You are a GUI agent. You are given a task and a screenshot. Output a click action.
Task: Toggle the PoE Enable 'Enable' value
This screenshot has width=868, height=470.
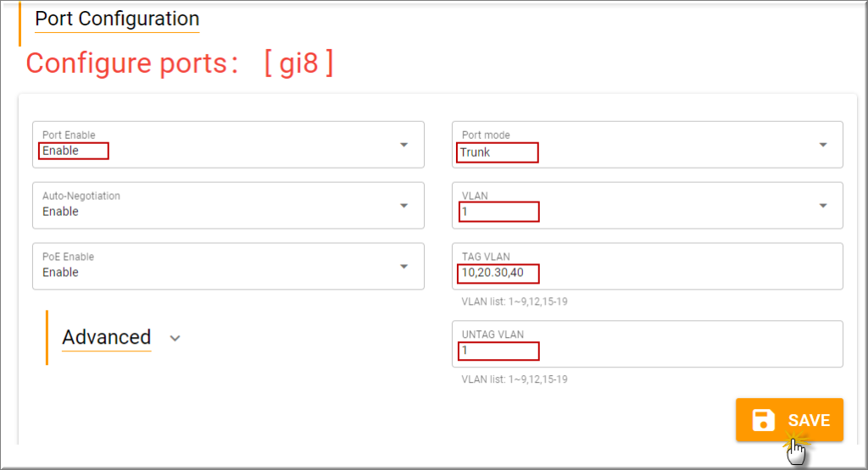click(61, 273)
